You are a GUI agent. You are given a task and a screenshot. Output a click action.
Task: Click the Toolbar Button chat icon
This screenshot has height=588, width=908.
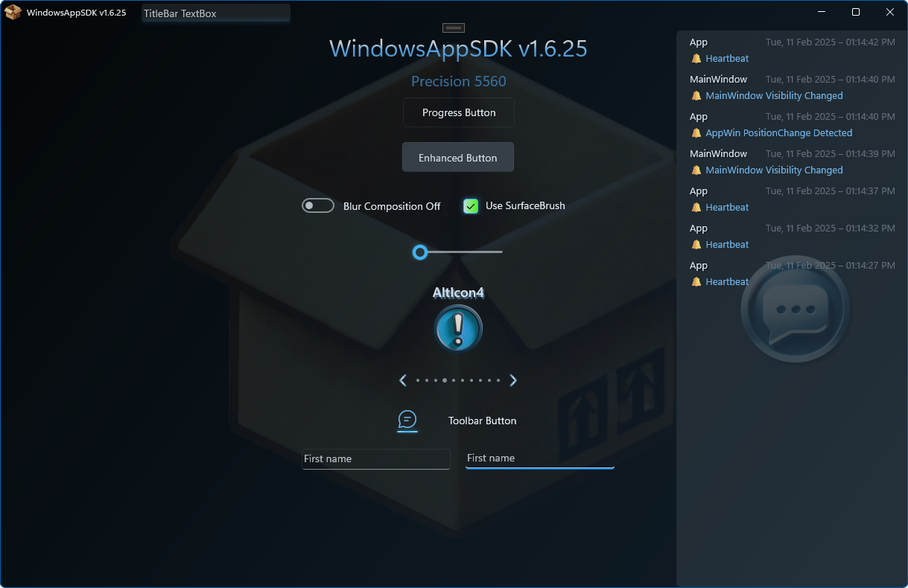pos(407,421)
